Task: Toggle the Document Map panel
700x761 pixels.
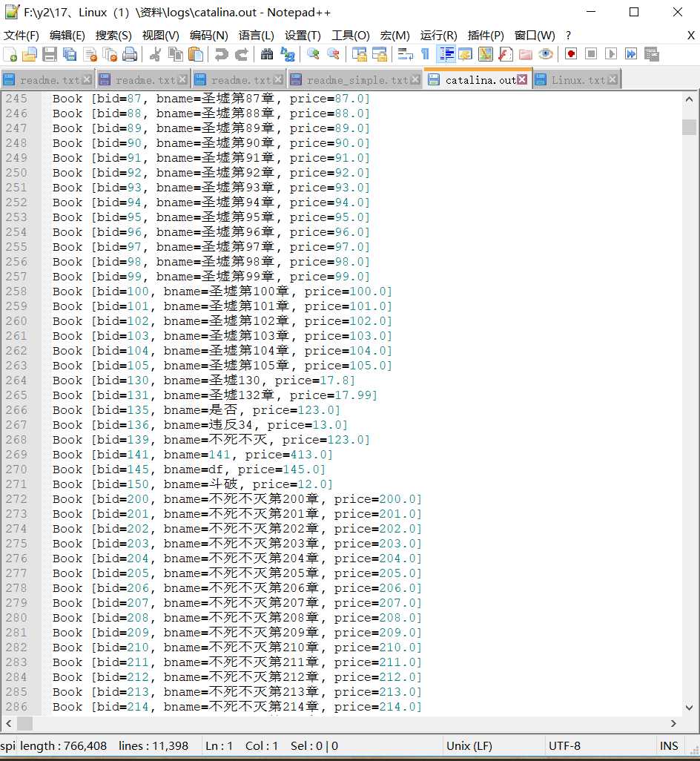Action: (x=486, y=54)
